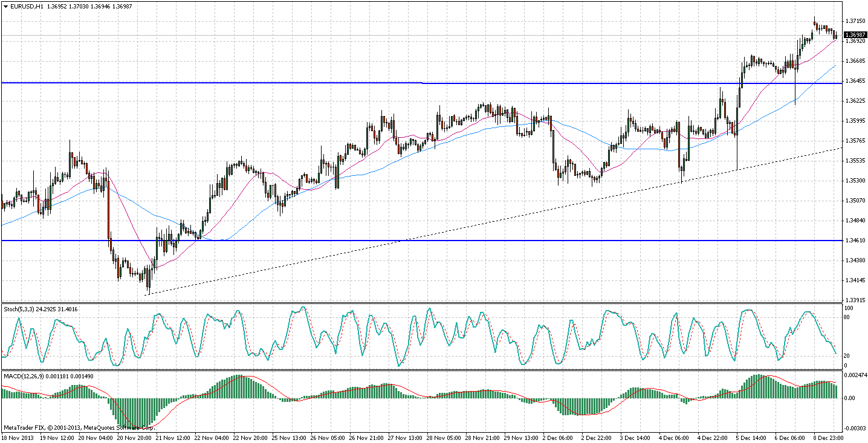Select the upper blue horizontal line
This screenshot has width=868, height=443.
tap(242, 82)
